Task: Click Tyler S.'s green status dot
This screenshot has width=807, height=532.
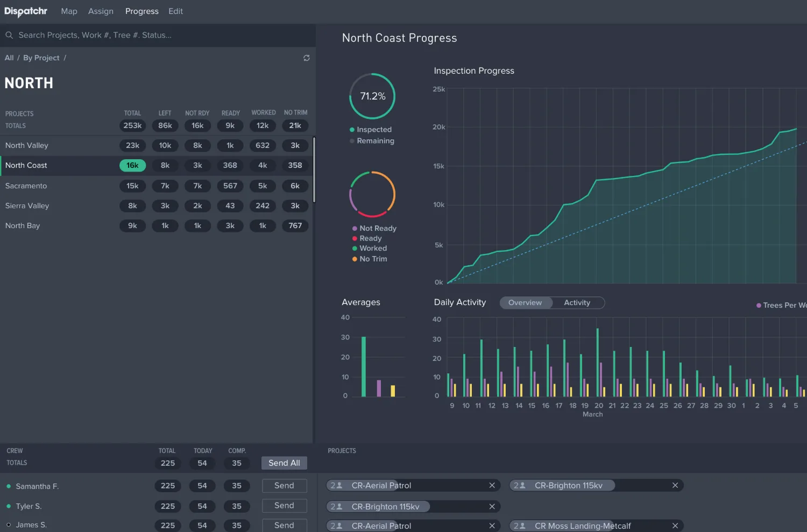Action: [x=9, y=506]
